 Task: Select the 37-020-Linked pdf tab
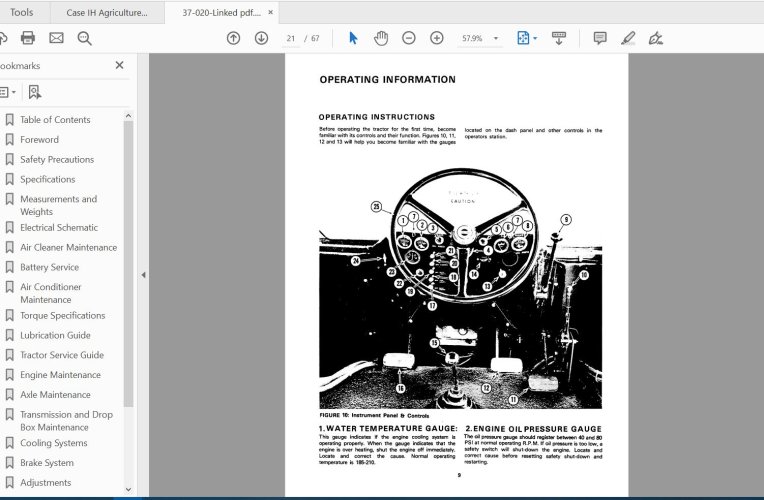pyautogui.click(x=221, y=13)
